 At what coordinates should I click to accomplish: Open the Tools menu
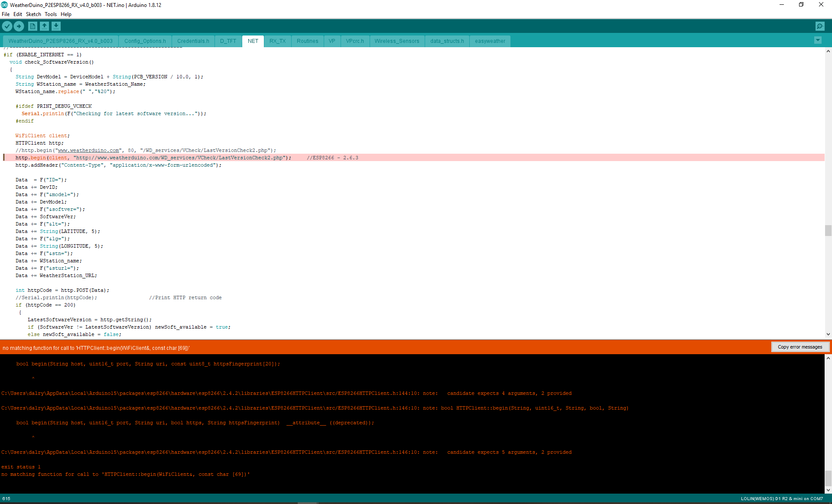[x=50, y=14]
